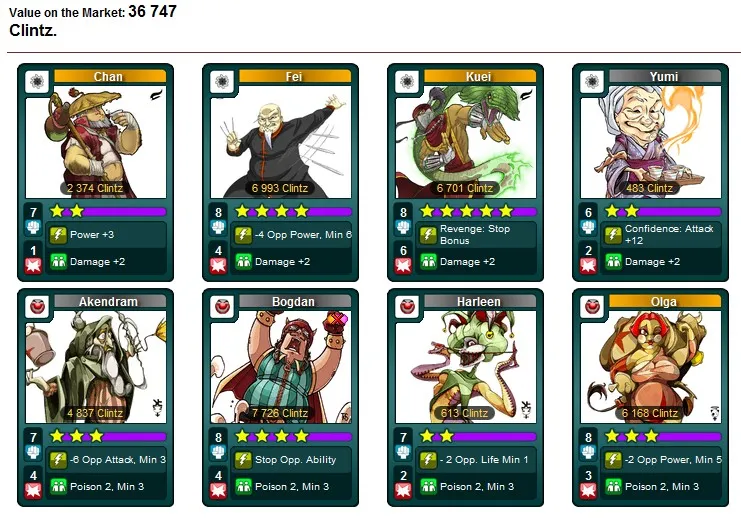The height and width of the screenshot is (518, 741).
Task: Open the Fei character card artwork
Action: pos(281,142)
